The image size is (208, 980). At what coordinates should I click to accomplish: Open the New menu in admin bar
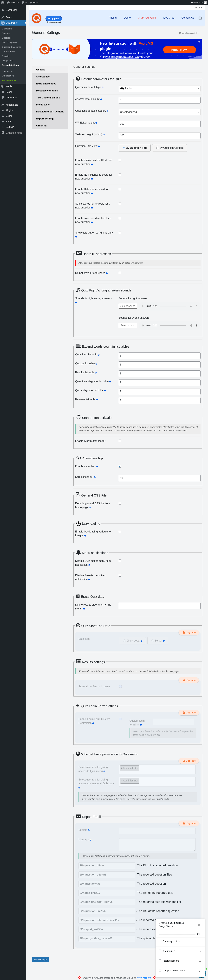point(33,2)
